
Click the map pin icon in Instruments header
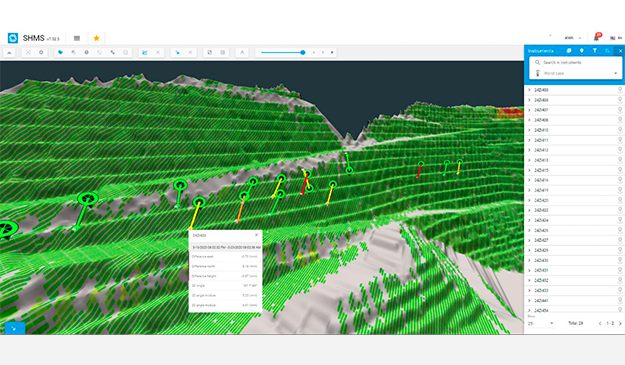point(582,51)
